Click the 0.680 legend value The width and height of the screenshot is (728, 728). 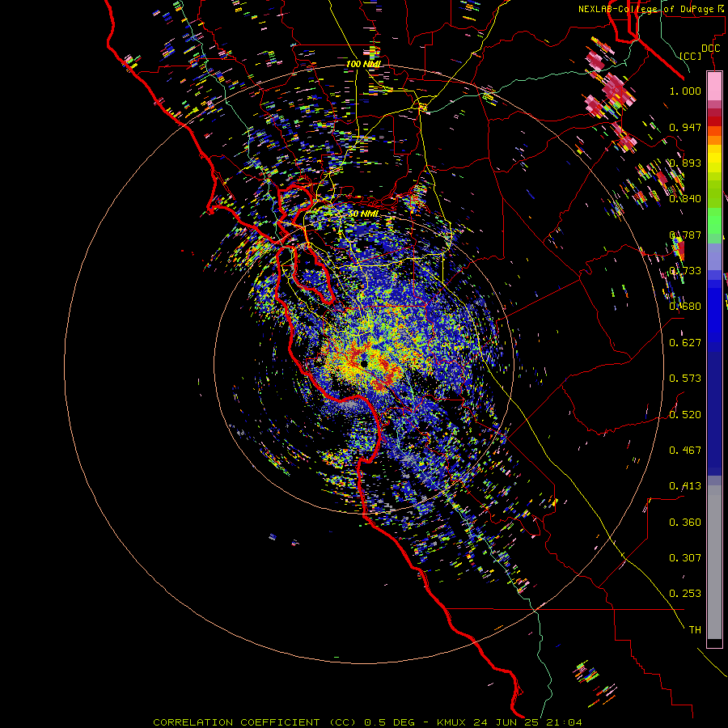[x=685, y=307]
